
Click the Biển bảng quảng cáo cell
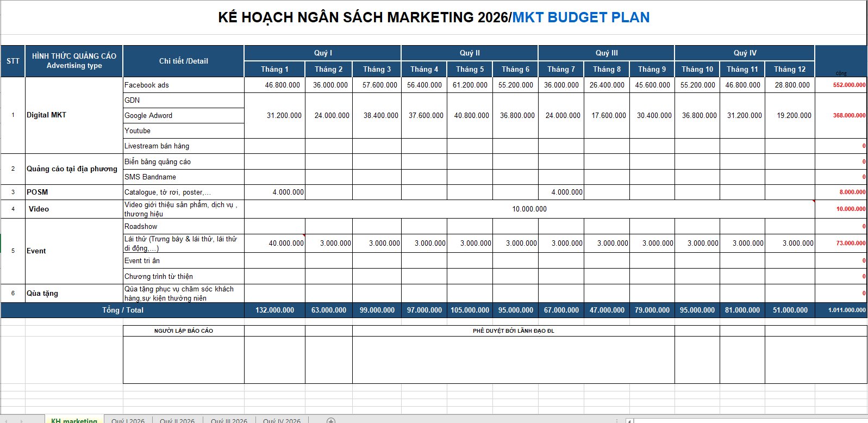(184, 161)
